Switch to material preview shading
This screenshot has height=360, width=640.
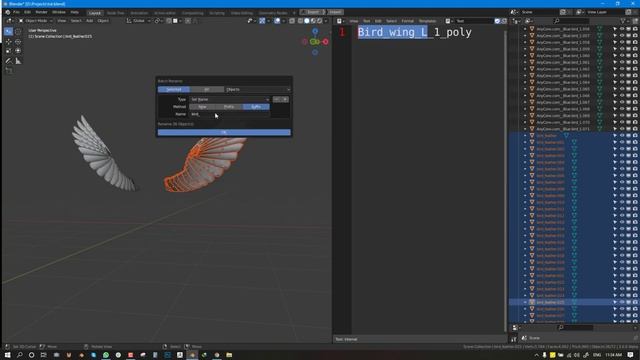(x=313, y=21)
